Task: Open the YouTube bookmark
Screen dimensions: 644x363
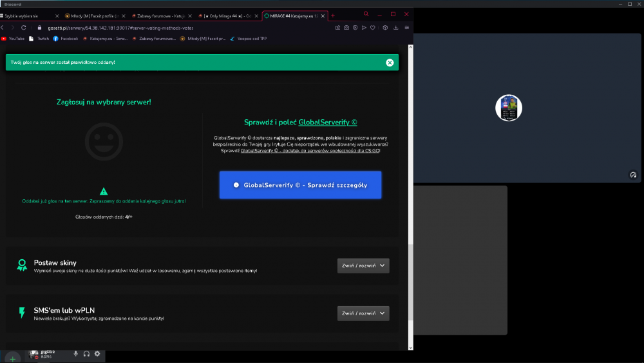Action: [x=13, y=39]
